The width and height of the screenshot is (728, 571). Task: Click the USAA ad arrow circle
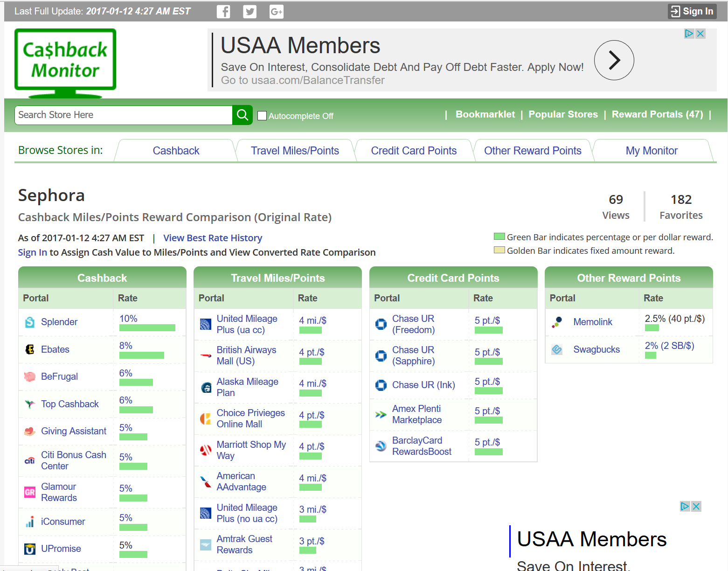pyautogui.click(x=614, y=60)
